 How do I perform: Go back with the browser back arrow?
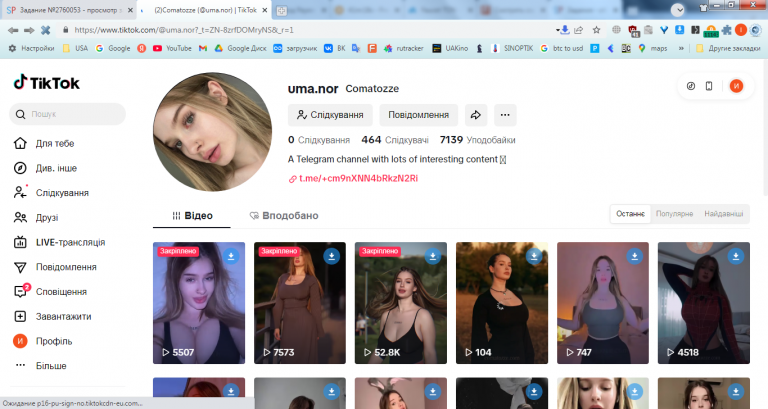tap(13, 30)
